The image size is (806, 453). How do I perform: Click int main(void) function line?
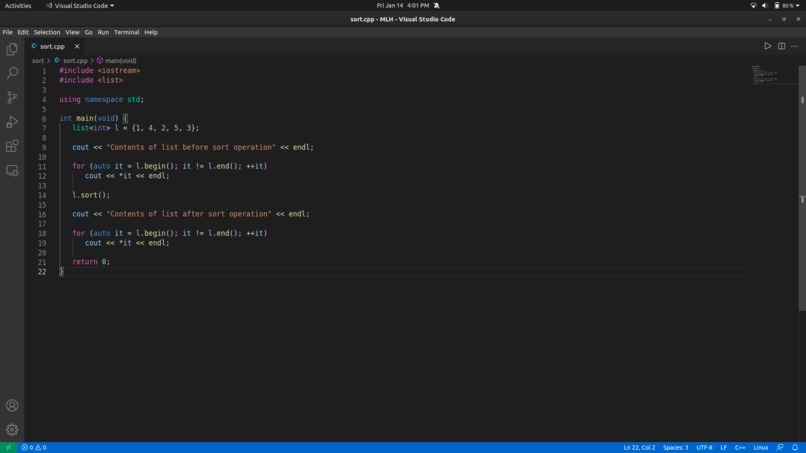94,118
